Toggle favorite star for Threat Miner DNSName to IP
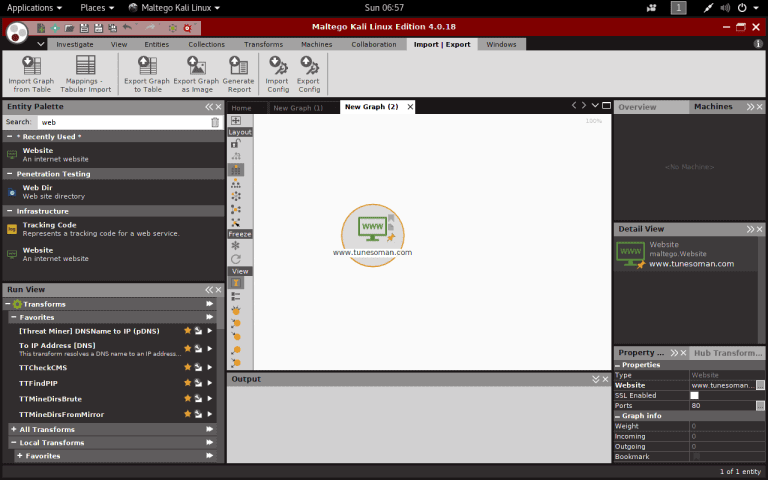The width and height of the screenshot is (768, 480). (187, 331)
